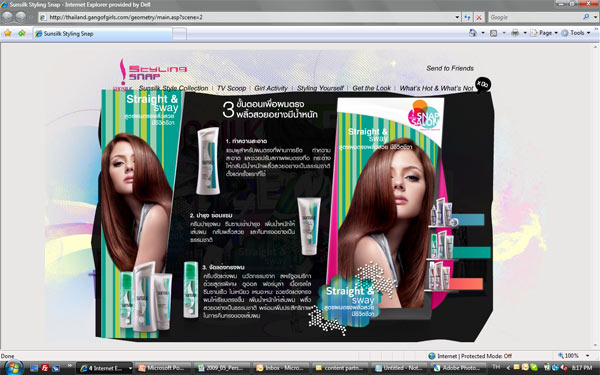Open the Print button dropdown arrow

click(525, 33)
